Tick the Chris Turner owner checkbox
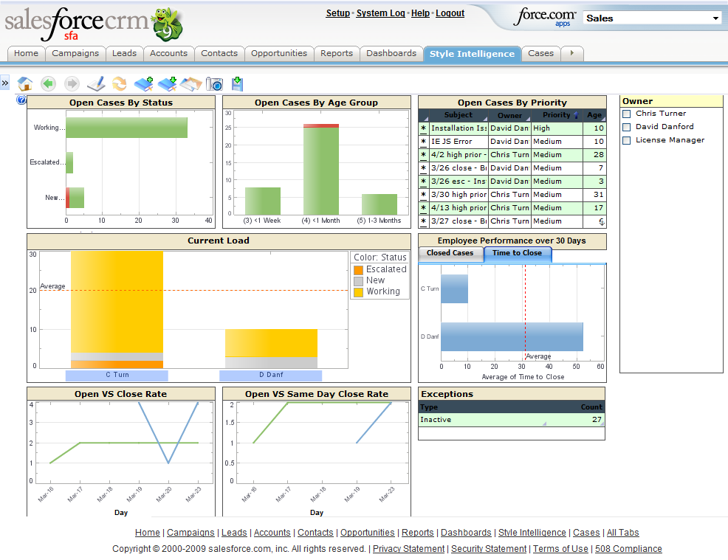The image size is (728, 560). click(626, 114)
